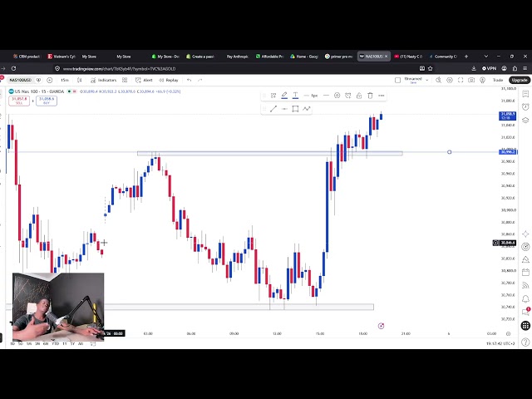Open a new browser tab

click(466, 57)
